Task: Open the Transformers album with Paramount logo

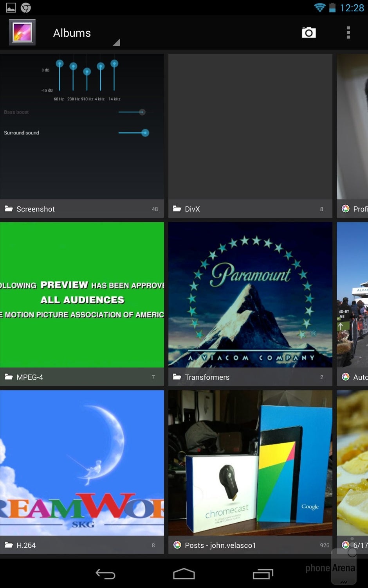Action: click(250, 295)
